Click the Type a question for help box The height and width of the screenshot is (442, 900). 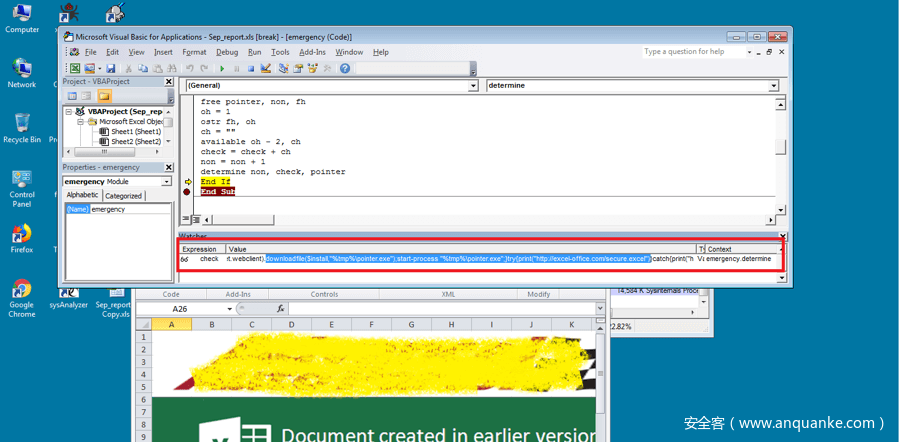tap(694, 52)
